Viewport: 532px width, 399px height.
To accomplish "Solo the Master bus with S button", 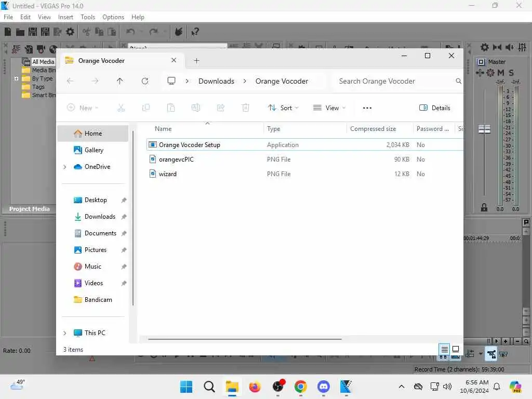I will pyautogui.click(x=511, y=73).
